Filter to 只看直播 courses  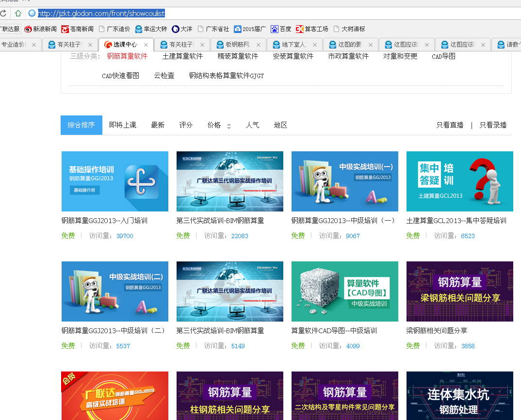(450, 125)
